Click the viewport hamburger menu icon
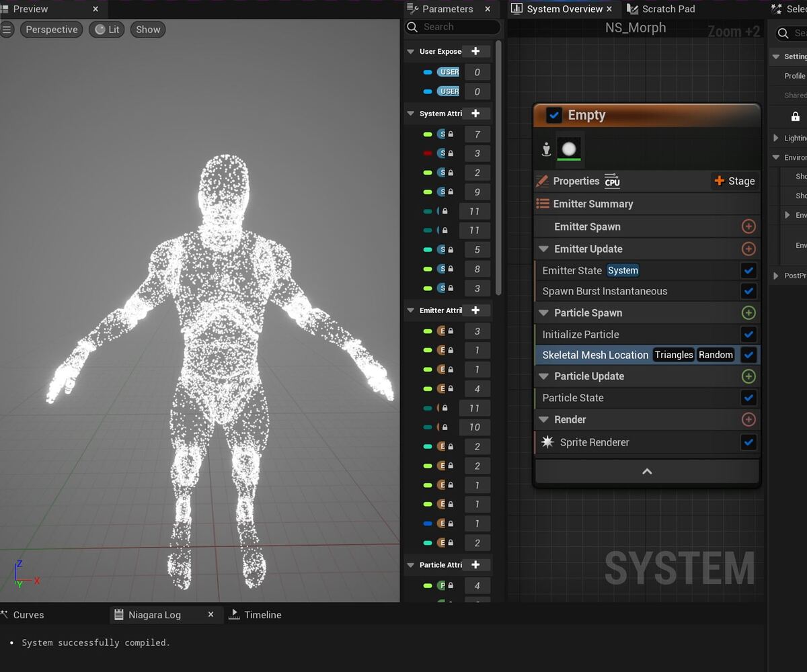Screen dimensions: 807x672 [7, 30]
